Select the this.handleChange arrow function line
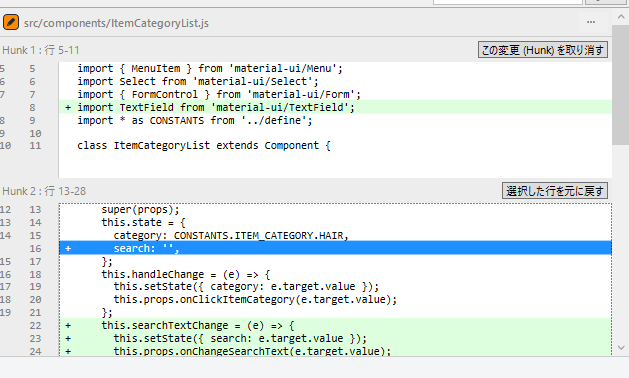Viewport: 629px width, 378px height. point(335,274)
